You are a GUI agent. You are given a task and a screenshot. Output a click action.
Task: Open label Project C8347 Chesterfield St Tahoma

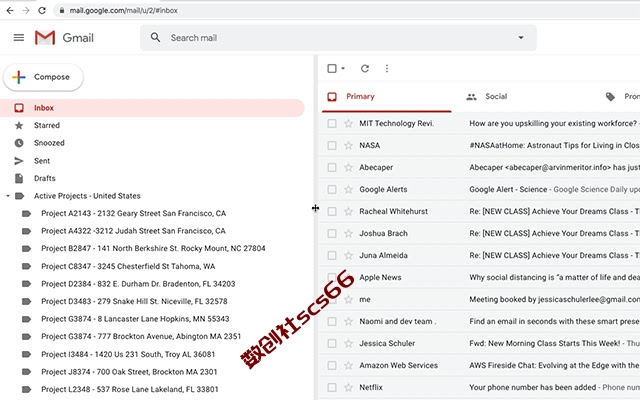[x=128, y=266]
